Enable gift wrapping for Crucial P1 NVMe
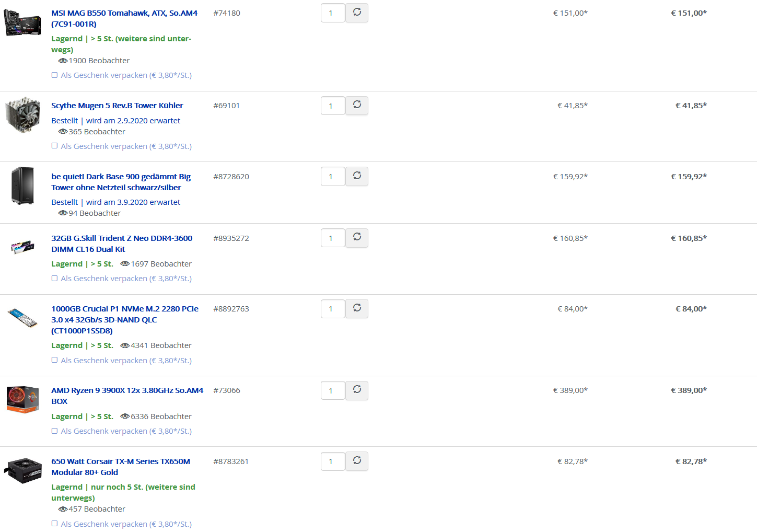This screenshot has height=532, width=757. [x=54, y=361]
